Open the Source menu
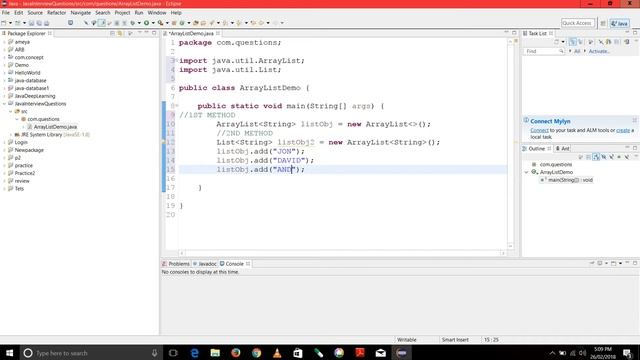This screenshot has height=360, width=640. coord(35,13)
